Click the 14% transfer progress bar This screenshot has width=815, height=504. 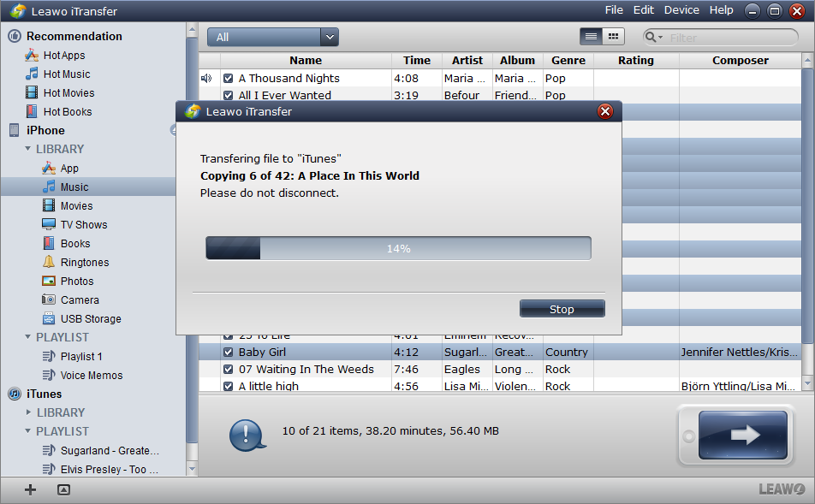tap(398, 248)
